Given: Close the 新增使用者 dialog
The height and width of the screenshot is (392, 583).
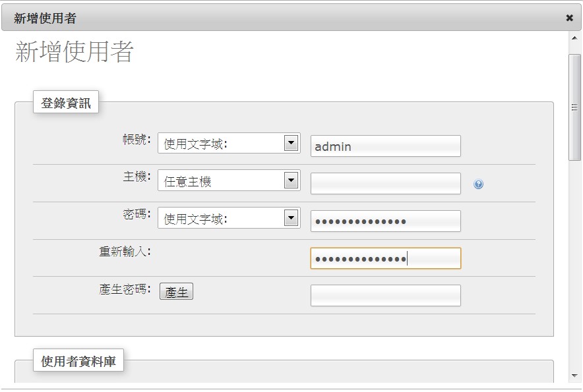Looking at the screenshot, I should point(569,18).
